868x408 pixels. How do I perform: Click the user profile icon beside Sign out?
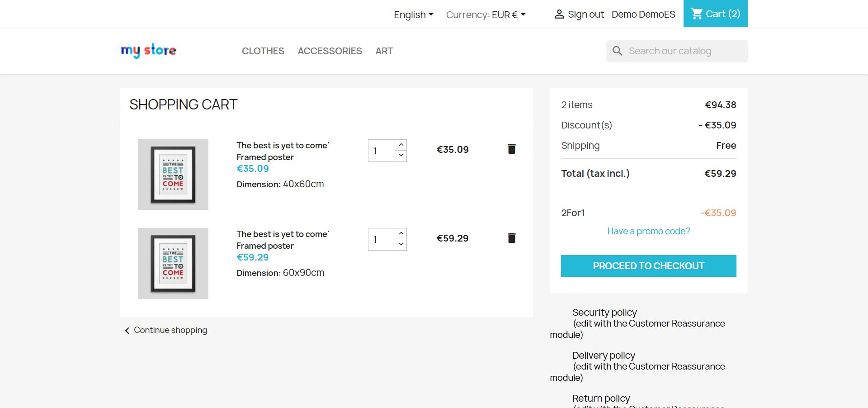(x=559, y=14)
